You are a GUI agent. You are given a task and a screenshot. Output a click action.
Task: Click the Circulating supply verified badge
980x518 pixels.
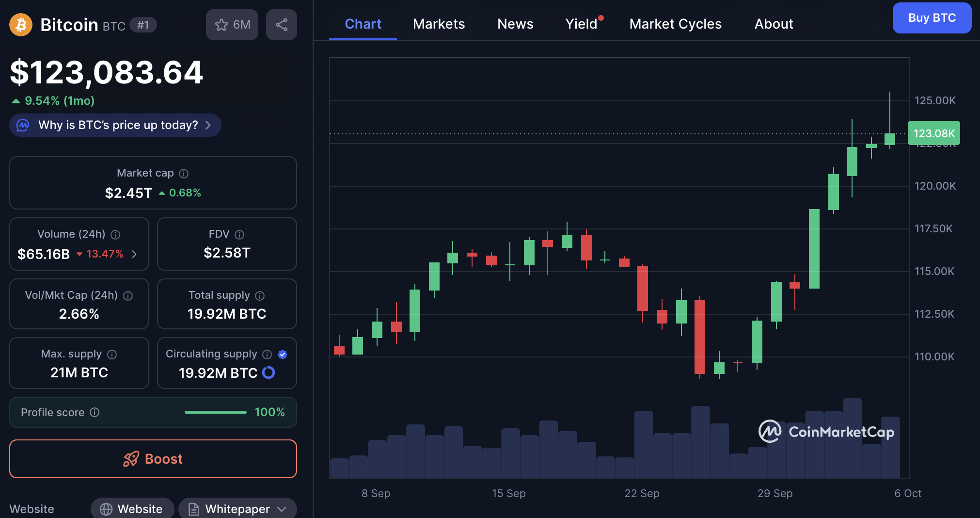point(283,355)
